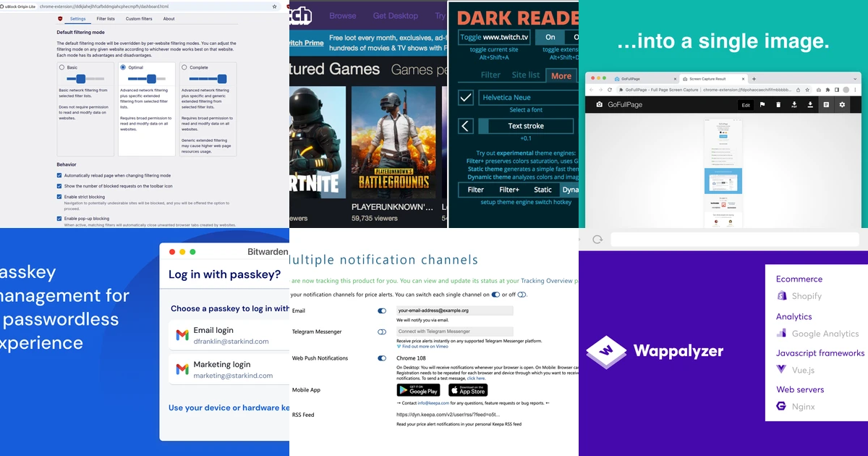The height and width of the screenshot is (456, 868).
Task: Open the Filter lists tab in uBlock
Action: click(106, 19)
